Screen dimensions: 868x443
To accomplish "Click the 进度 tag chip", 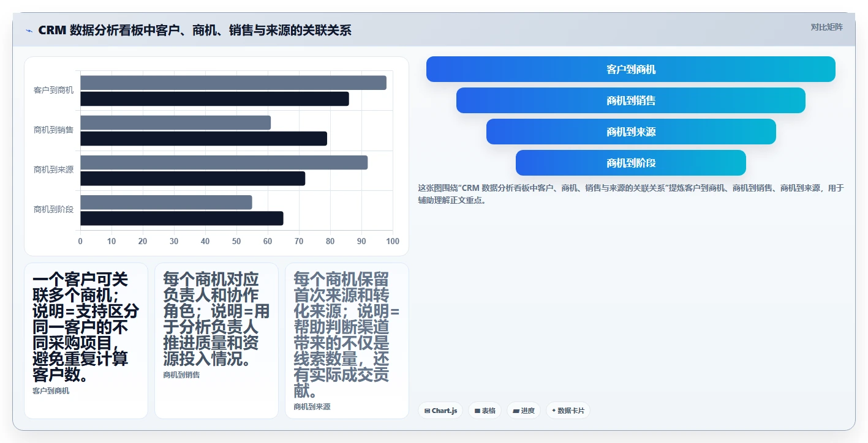I will click(x=524, y=411).
